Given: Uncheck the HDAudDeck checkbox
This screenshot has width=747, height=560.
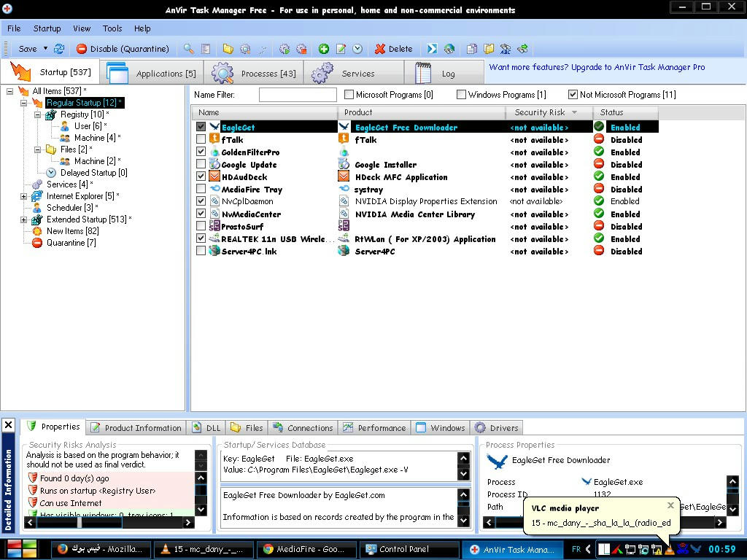Looking at the screenshot, I should [x=201, y=176].
